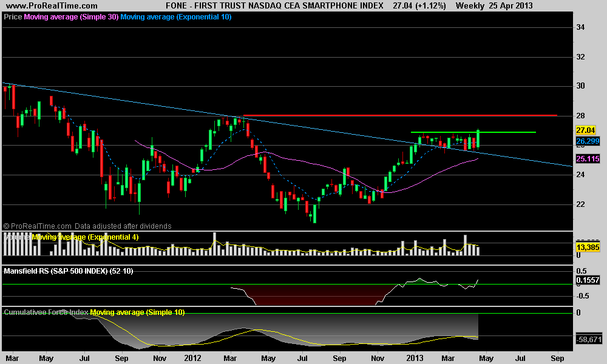The height and width of the screenshot is (364, 607).
Task: Click the -0.5 Mansfield axis label
Action: pos(583,296)
